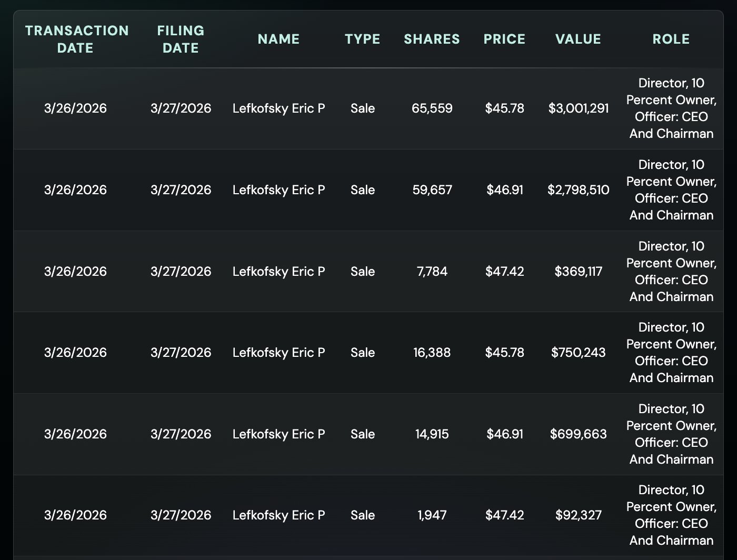Image resolution: width=737 pixels, height=560 pixels.
Task: Select the $699,663 value cell
Action: coord(578,434)
